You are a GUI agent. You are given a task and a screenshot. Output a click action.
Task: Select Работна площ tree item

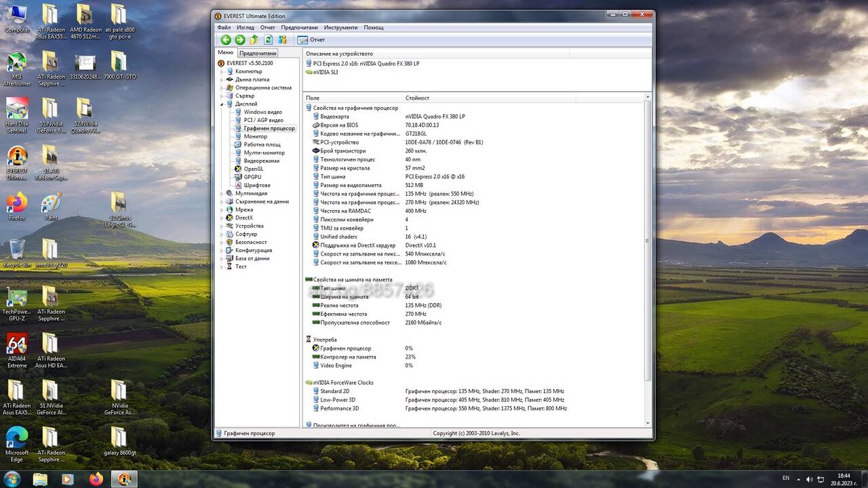point(262,144)
